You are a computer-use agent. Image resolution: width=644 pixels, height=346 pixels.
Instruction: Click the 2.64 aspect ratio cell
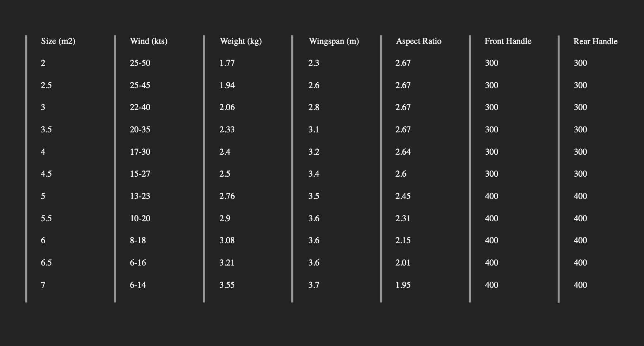coord(403,152)
